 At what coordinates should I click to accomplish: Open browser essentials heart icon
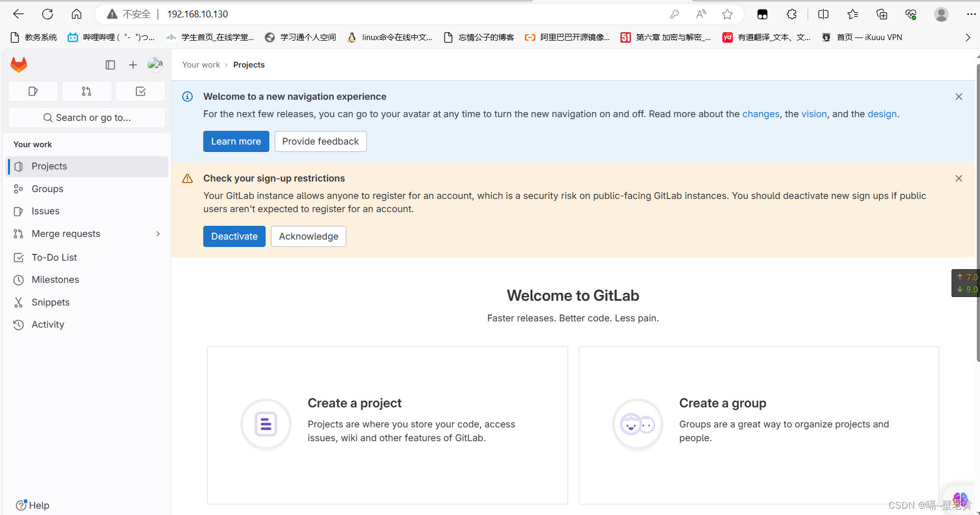point(911,14)
